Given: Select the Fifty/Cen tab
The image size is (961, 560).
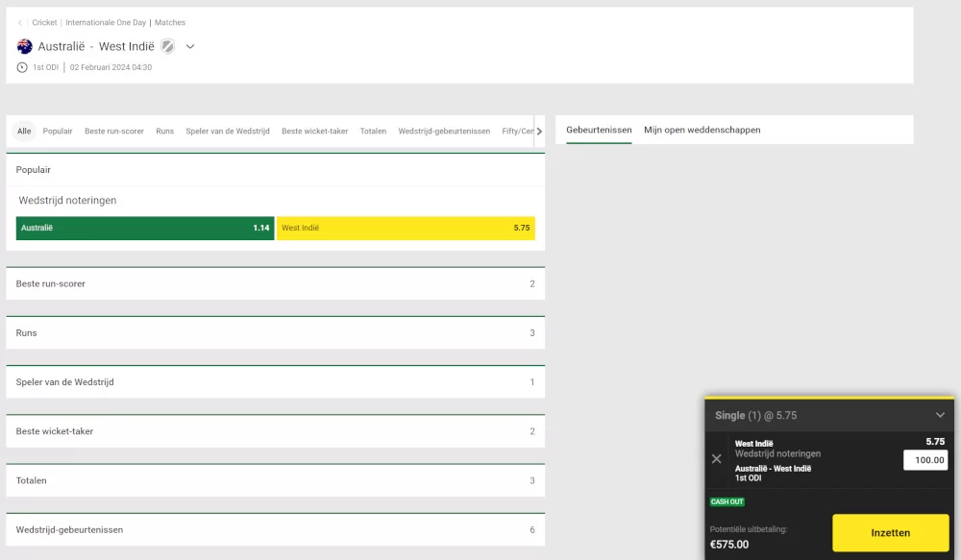Looking at the screenshot, I should pyautogui.click(x=518, y=132).
